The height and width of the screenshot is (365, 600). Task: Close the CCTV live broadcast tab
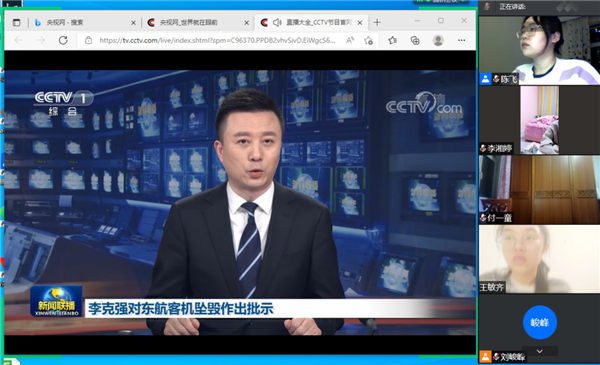tap(360, 23)
